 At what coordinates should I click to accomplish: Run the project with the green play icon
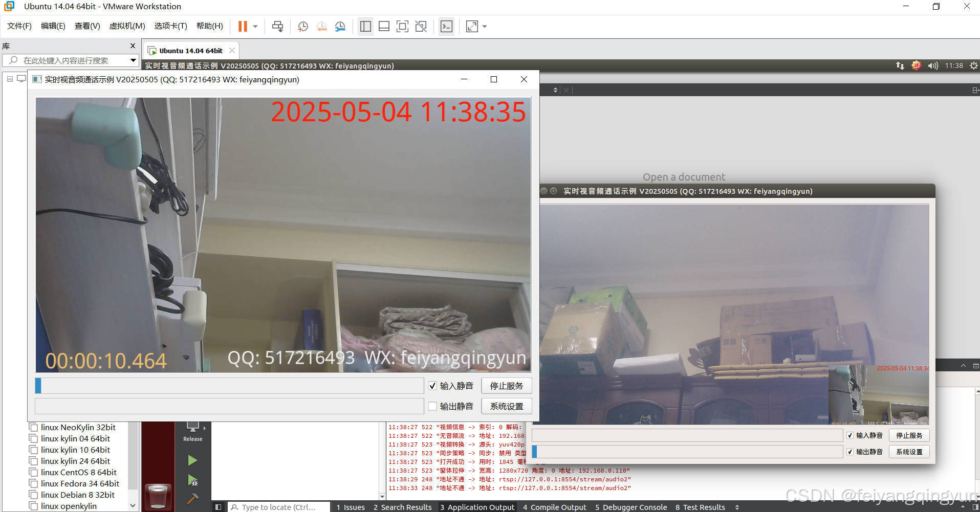pyautogui.click(x=192, y=460)
